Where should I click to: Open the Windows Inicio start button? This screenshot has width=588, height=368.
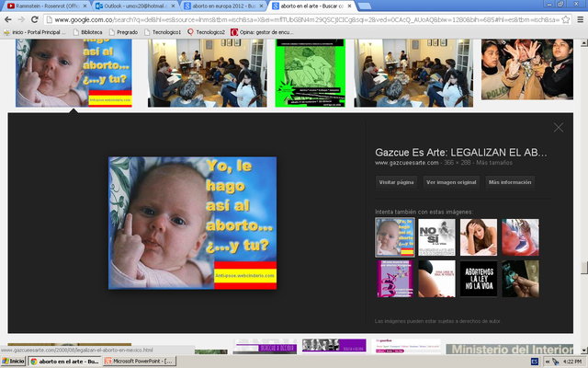[14, 362]
